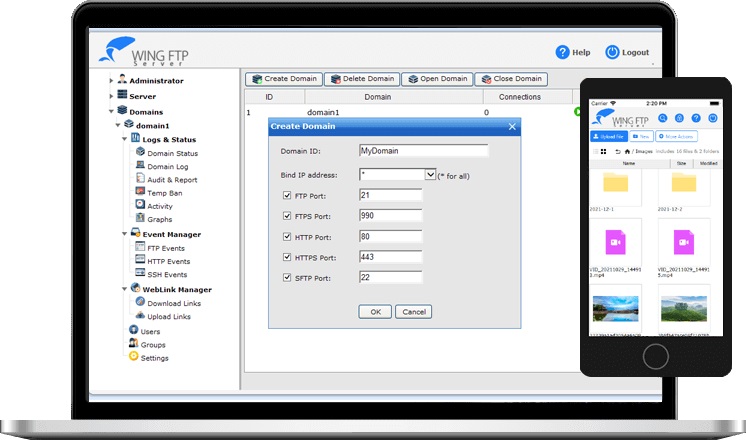
Task: Click the Groups icon in tree
Action: point(134,343)
